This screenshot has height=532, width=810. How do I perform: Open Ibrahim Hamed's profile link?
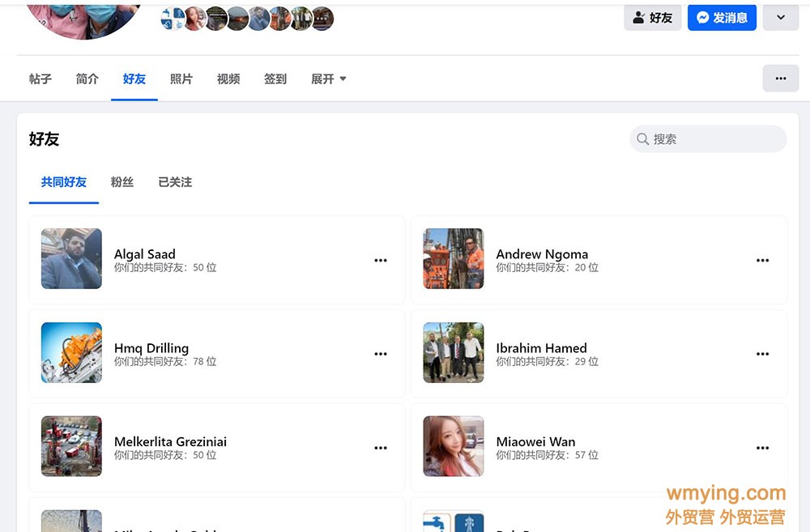(x=541, y=348)
